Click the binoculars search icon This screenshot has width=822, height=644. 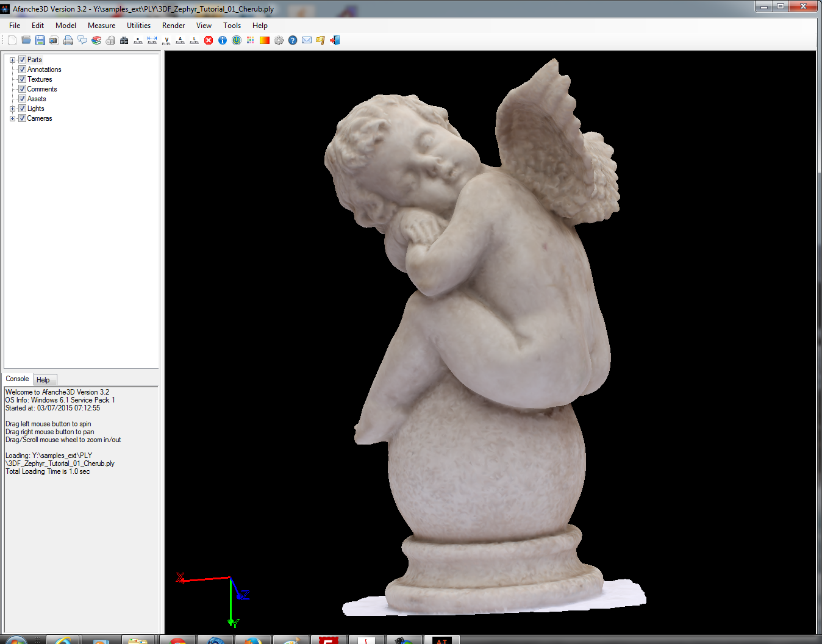(x=124, y=40)
